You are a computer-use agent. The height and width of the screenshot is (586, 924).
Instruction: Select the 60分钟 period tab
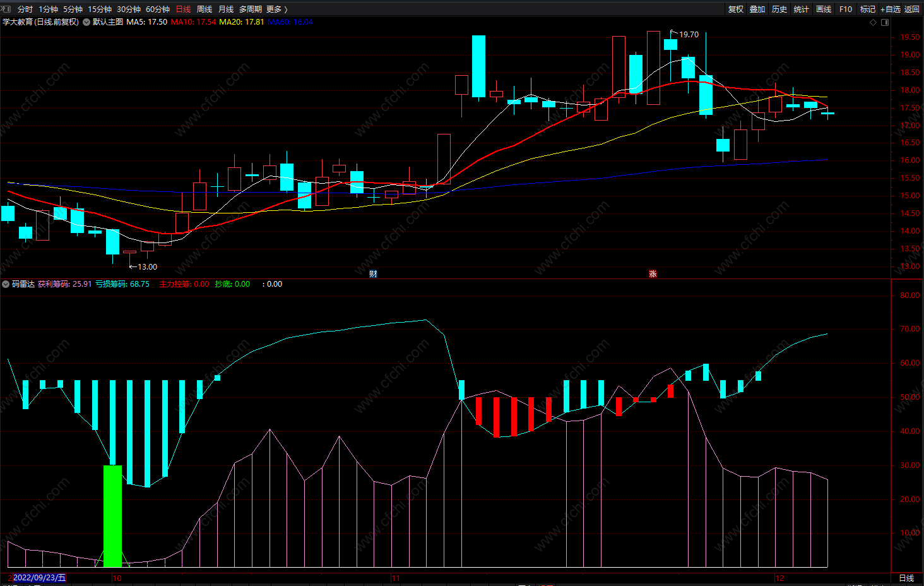click(x=158, y=9)
